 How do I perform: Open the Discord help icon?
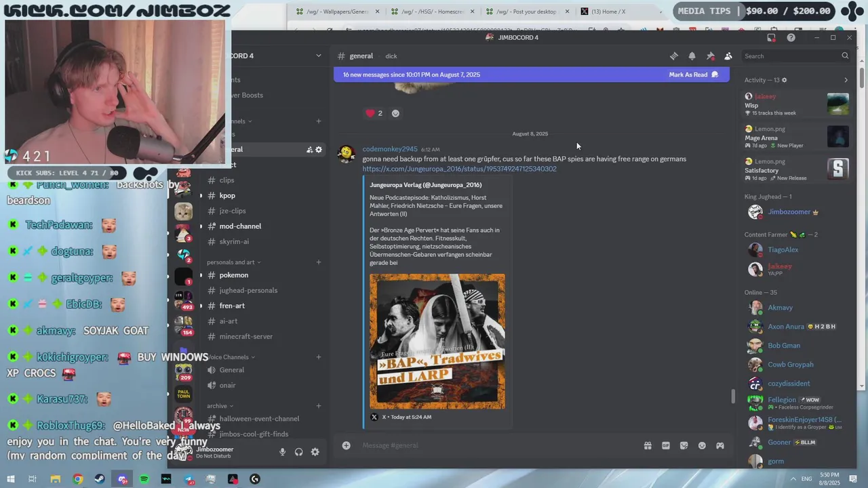pyautogui.click(x=791, y=37)
